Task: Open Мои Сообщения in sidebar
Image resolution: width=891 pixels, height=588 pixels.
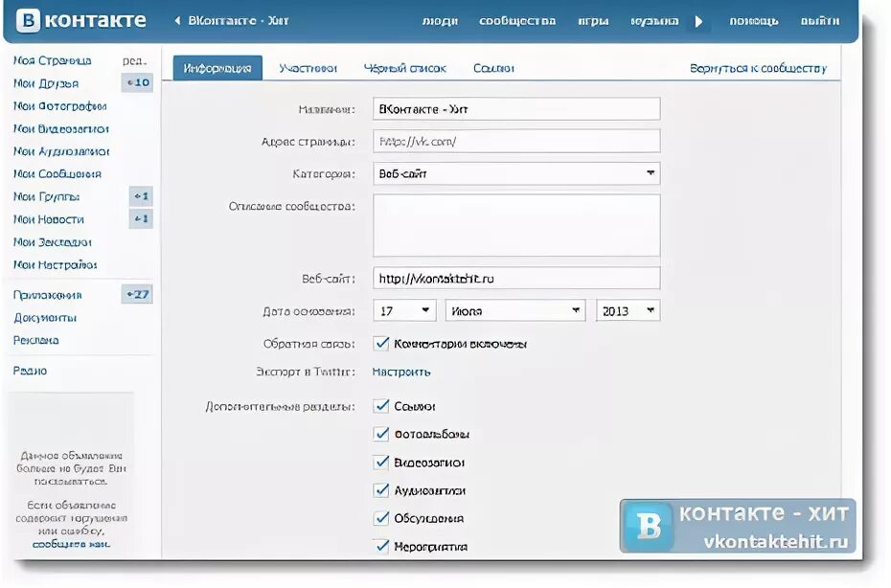Action: [x=57, y=174]
